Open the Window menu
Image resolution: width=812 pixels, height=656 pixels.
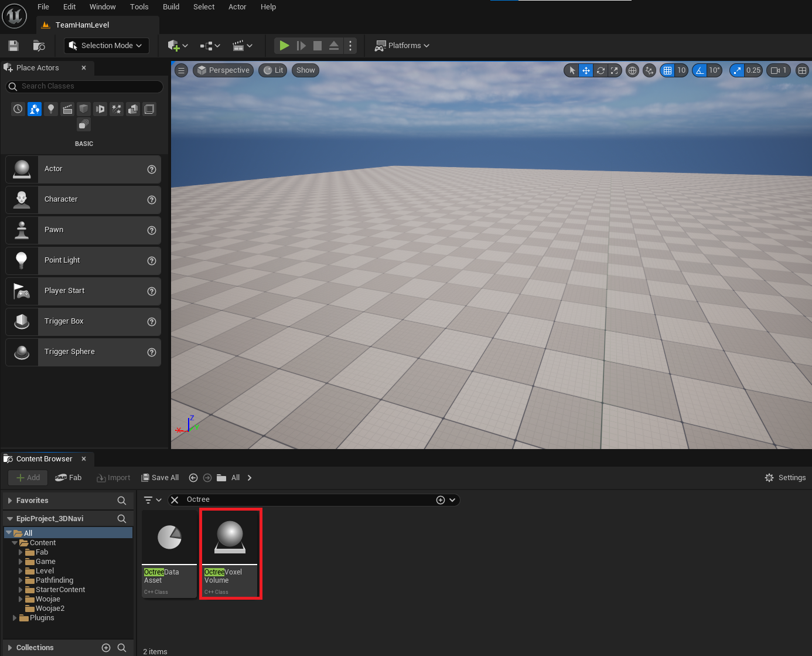103,7
